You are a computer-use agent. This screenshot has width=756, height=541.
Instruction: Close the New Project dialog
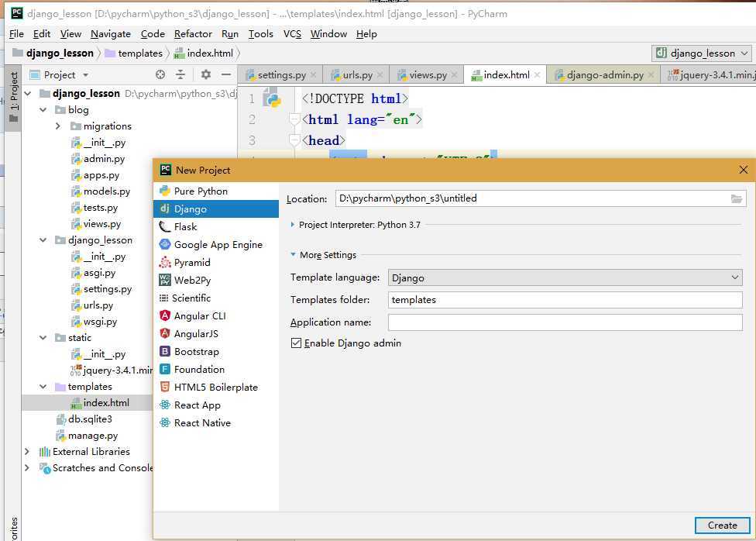coord(743,170)
